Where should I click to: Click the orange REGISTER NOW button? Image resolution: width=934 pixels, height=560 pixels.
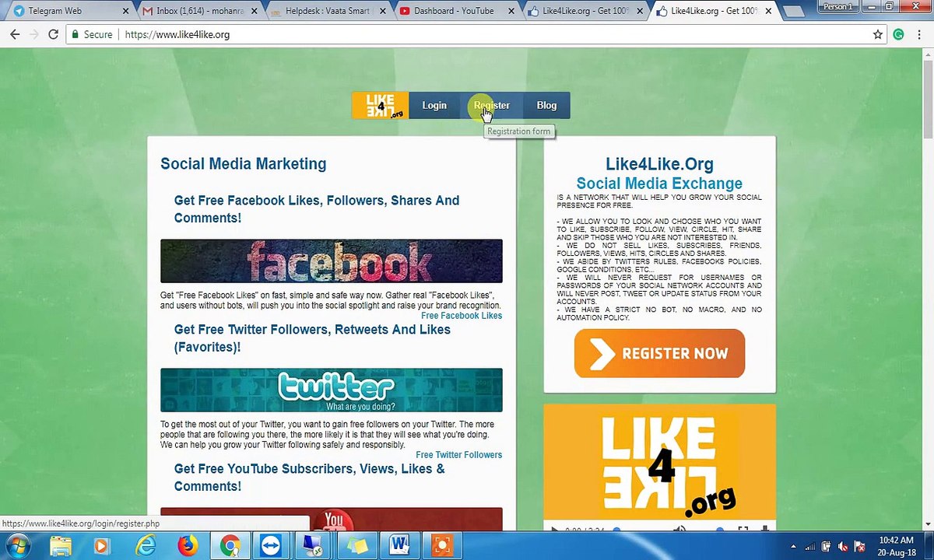[x=659, y=354]
